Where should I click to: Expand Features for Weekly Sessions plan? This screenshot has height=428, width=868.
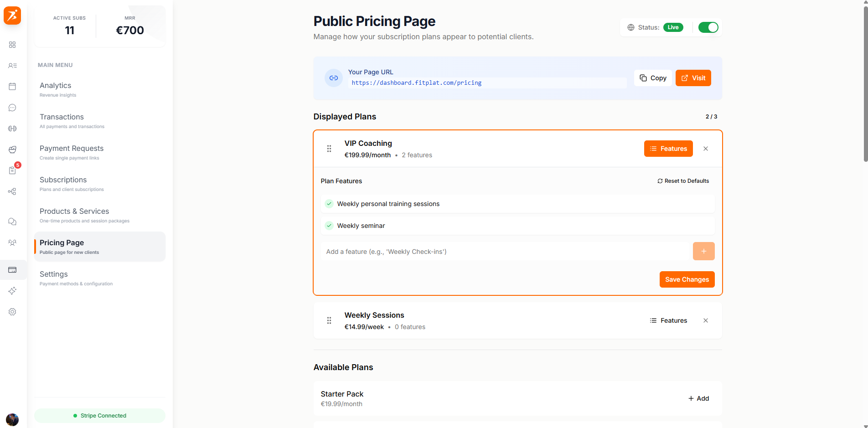click(668, 320)
